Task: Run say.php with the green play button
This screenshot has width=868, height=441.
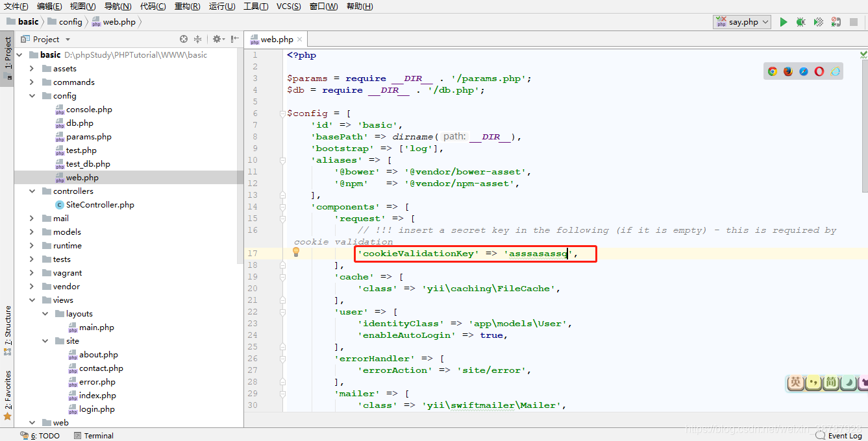Action: point(784,22)
